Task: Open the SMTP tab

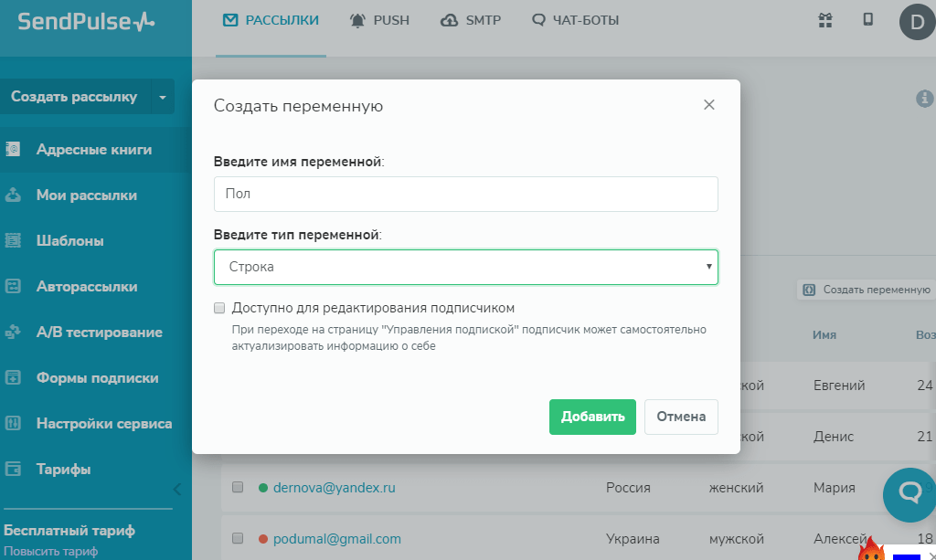Action: (471, 20)
